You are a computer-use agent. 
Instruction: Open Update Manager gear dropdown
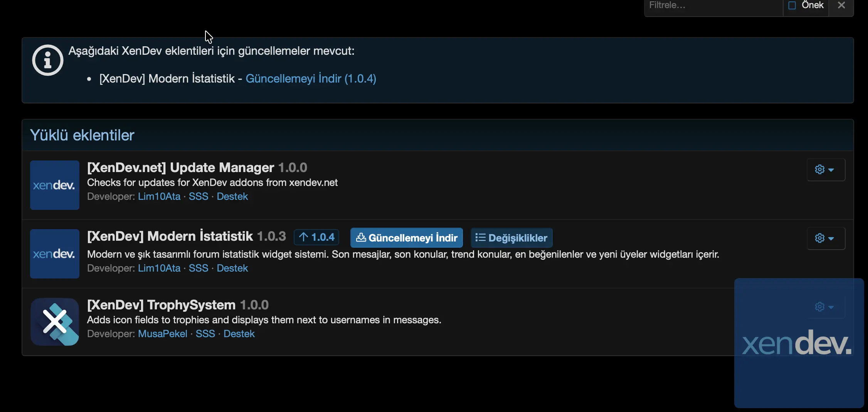[825, 170]
